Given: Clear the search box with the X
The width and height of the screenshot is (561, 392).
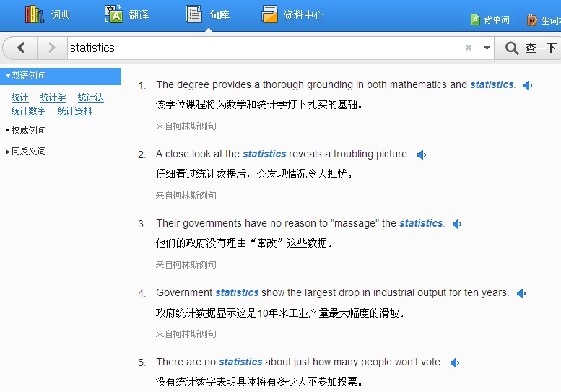Looking at the screenshot, I should (469, 48).
